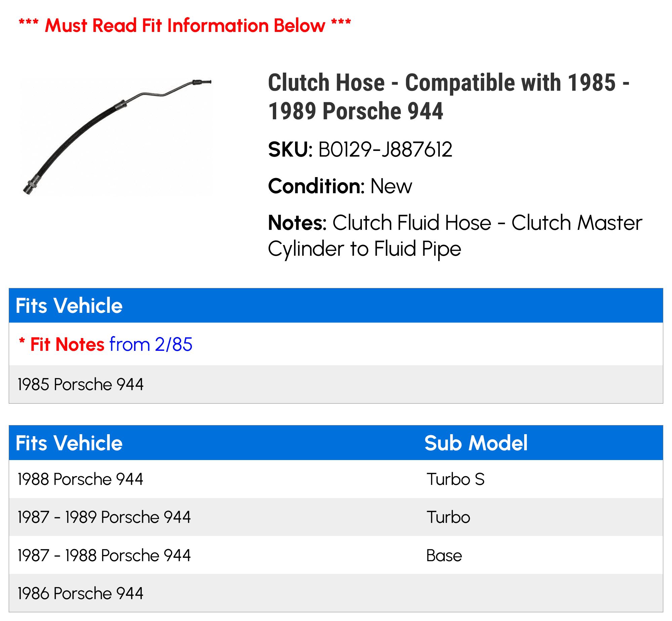Select the 1986 Porsche 944 row
The height and width of the screenshot is (621, 672).
[x=336, y=593]
